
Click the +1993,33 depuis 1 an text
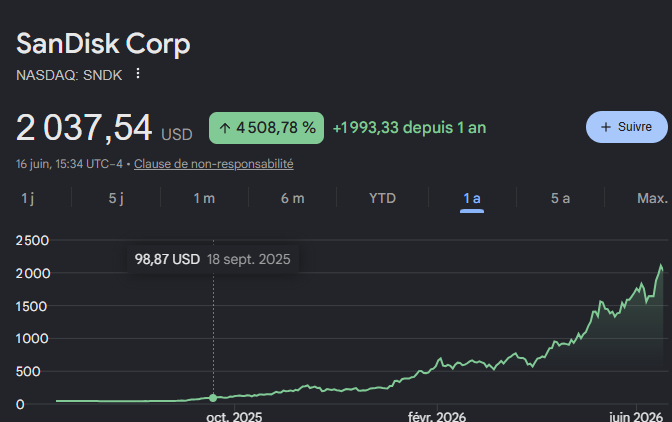(409, 128)
